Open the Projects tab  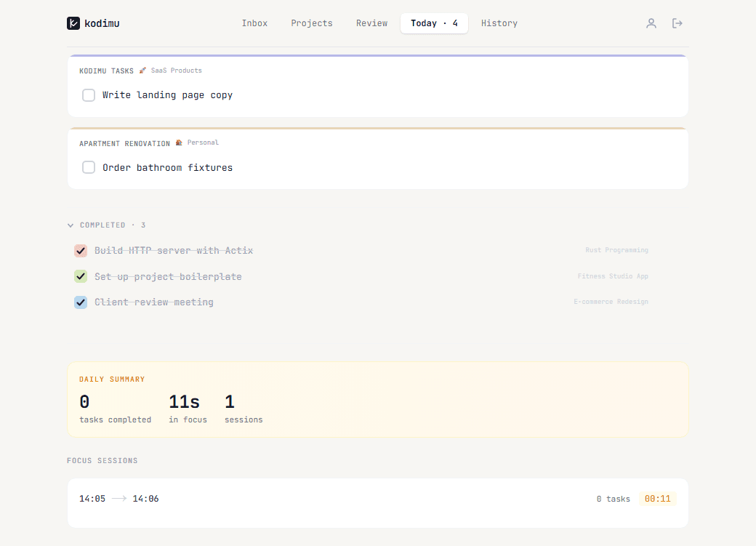(x=311, y=23)
